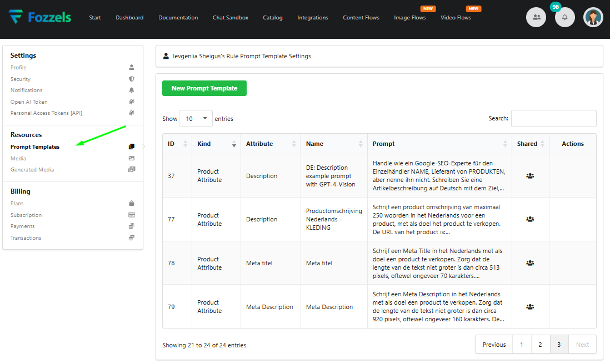This screenshot has height=364, width=610.
Task: Go to page 2 of results
Action: [540, 345]
